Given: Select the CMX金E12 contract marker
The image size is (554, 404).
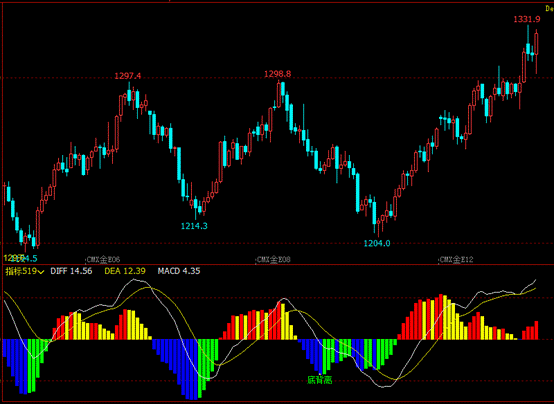Looking at the screenshot, I should click(x=456, y=260).
